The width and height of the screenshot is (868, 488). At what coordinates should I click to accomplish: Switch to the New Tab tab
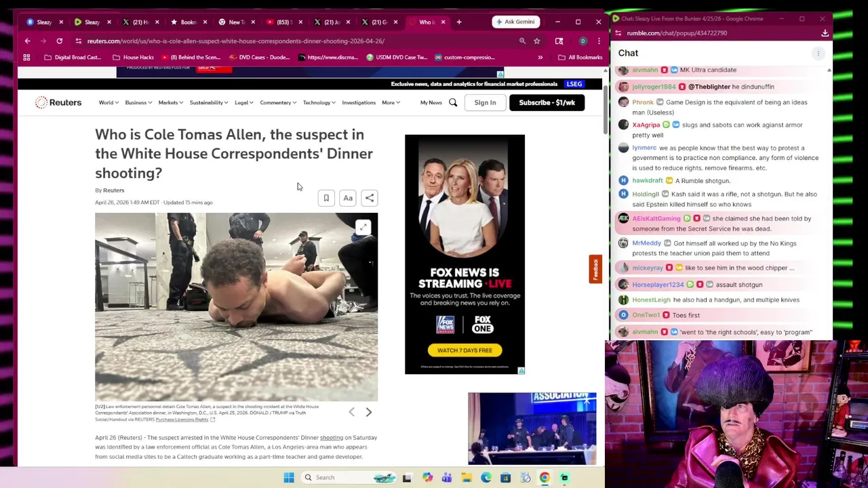point(236,22)
